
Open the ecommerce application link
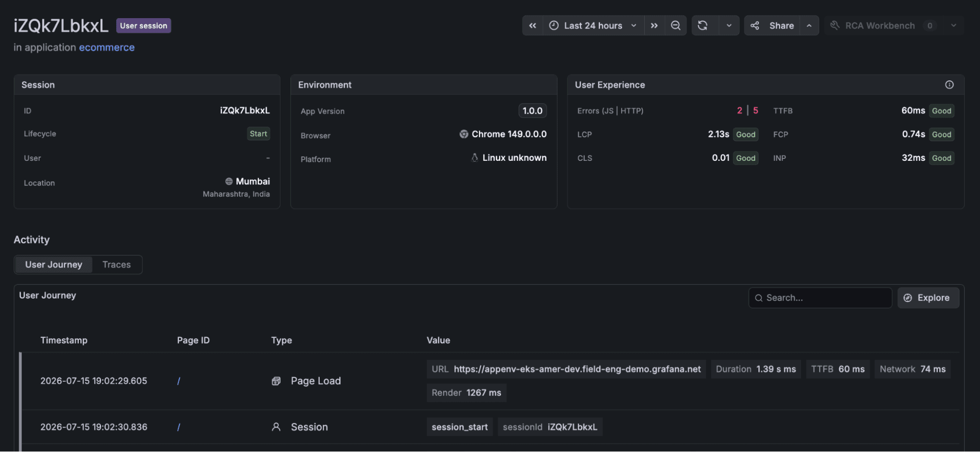107,48
